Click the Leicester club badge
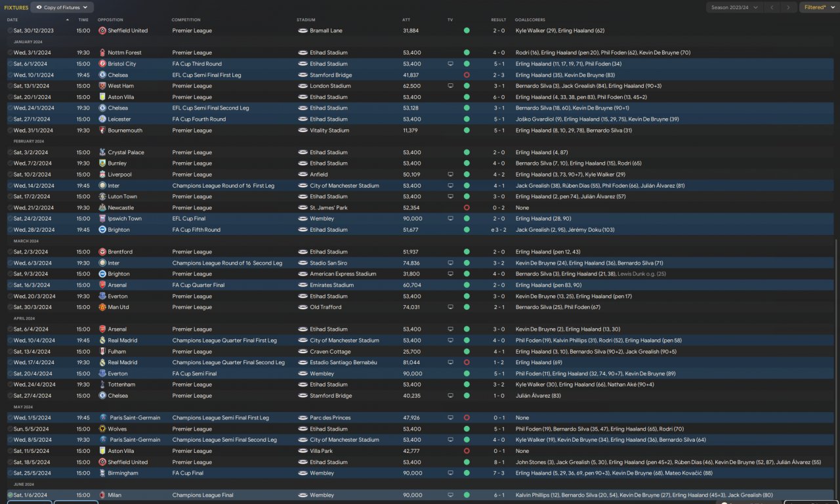The height and width of the screenshot is (504, 840). click(x=102, y=119)
